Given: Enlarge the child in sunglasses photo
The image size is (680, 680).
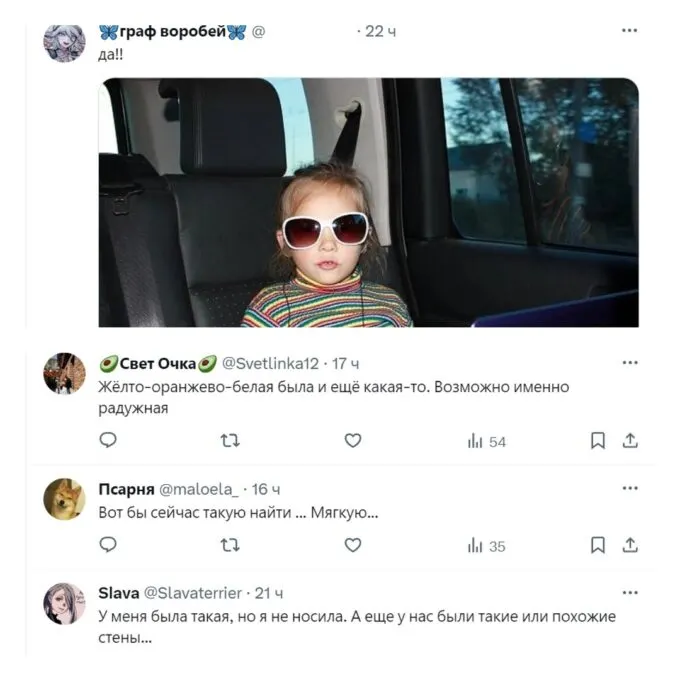Looking at the screenshot, I should coord(368,202).
